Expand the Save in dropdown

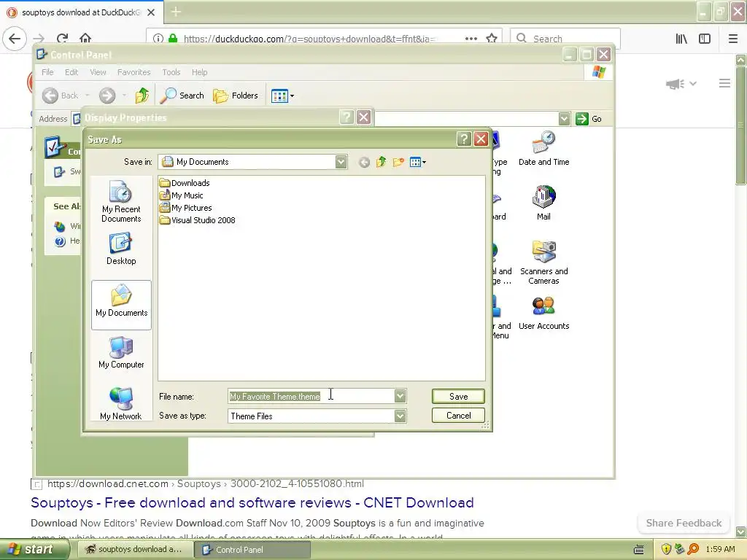(x=341, y=162)
